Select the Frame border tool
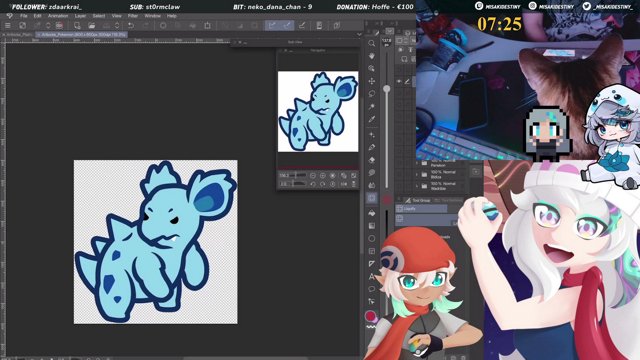Image resolution: width=640 pixels, height=360 pixels. tap(371, 251)
